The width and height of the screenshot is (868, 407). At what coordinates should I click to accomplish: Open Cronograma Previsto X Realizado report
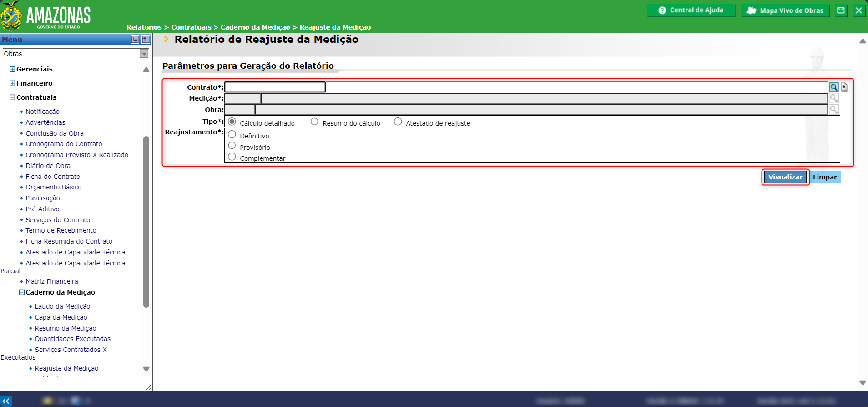[x=77, y=155]
